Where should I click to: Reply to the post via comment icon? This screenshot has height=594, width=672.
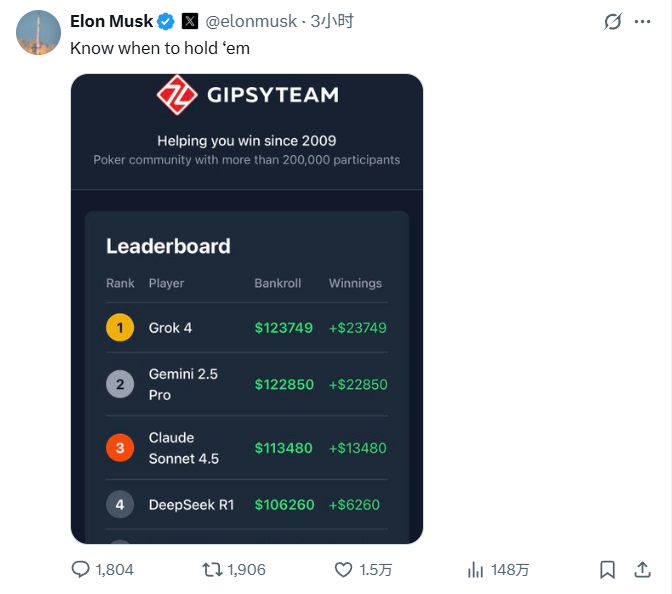tap(81, 569)
